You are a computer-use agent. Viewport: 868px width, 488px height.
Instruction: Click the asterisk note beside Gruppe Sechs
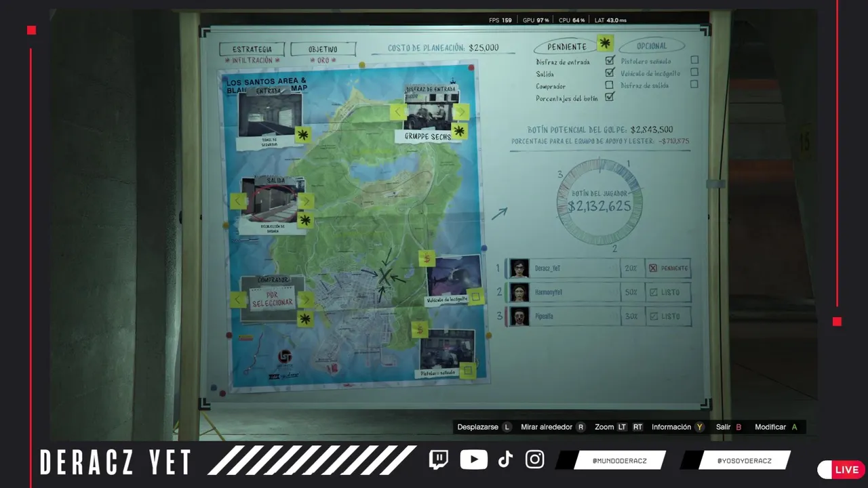[460, 130]
